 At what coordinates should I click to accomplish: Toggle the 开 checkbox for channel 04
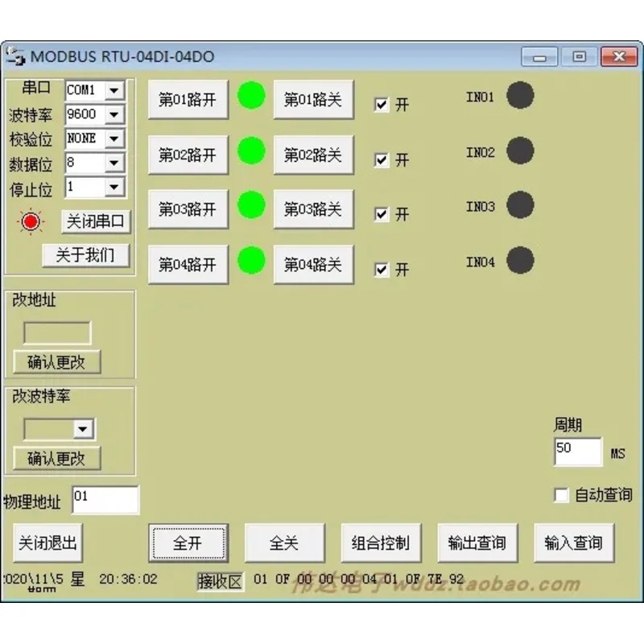tap(382, 270)
